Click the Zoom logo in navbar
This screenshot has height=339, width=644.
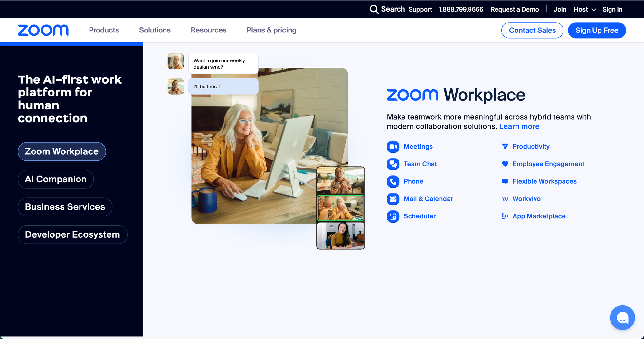pyautogui.click(x=43, y=30)
